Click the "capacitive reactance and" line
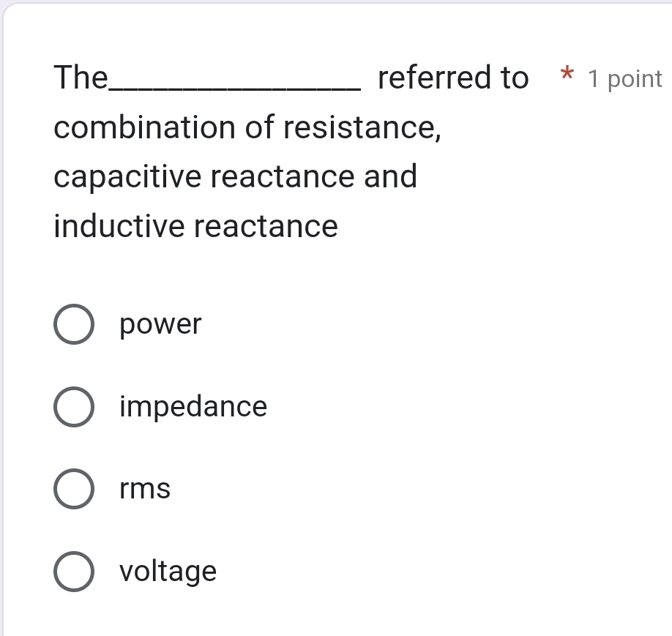Viewport: 672px width, 636px height. click(235, 177)
